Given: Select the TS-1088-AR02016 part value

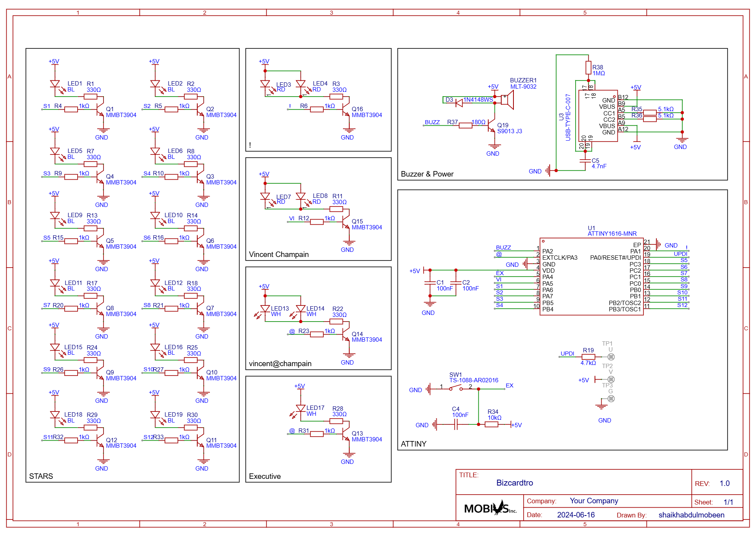Looking at the screenshot, I should (x=474, y=380).
